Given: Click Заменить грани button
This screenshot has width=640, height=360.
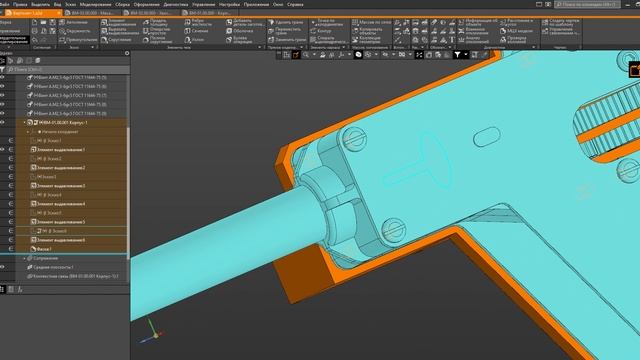Looking at the screenshot, I should pos(287,40).
